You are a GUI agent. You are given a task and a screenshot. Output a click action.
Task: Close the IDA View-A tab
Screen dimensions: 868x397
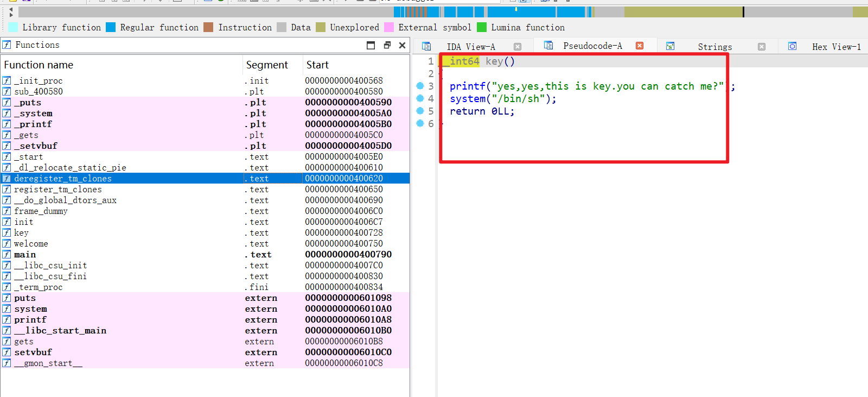[518, 47]
